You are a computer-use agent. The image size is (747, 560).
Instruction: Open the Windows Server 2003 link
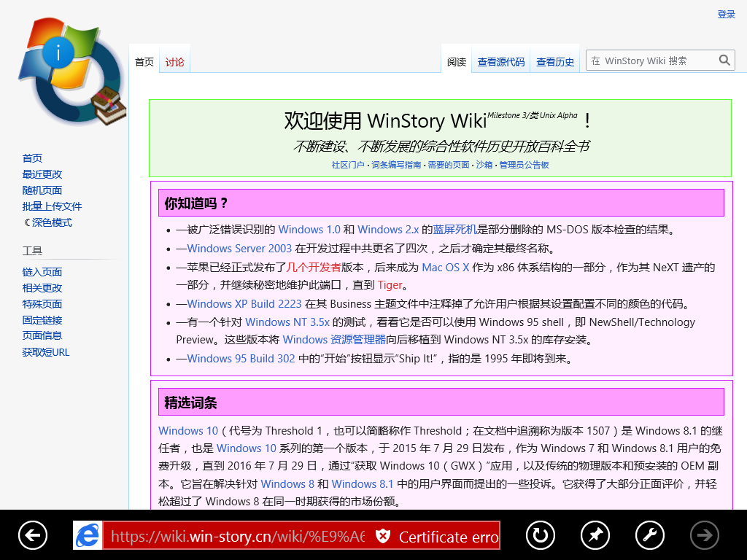[239, 249]
